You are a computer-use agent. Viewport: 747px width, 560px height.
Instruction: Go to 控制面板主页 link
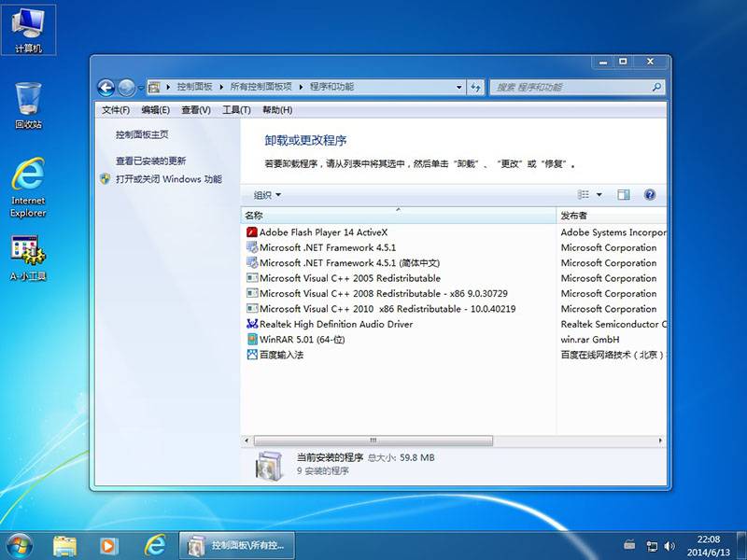pyautogui.click(x=142, y=134)
